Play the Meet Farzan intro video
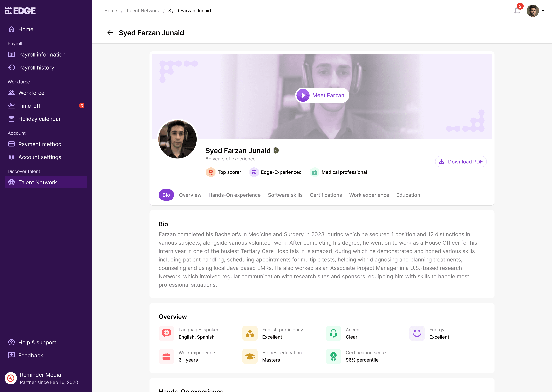552x392 pixels. click(322, 95)
